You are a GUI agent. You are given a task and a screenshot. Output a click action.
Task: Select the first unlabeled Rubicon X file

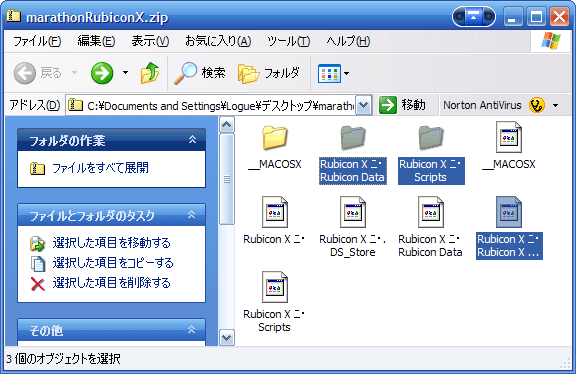click(x=274, y=212)
